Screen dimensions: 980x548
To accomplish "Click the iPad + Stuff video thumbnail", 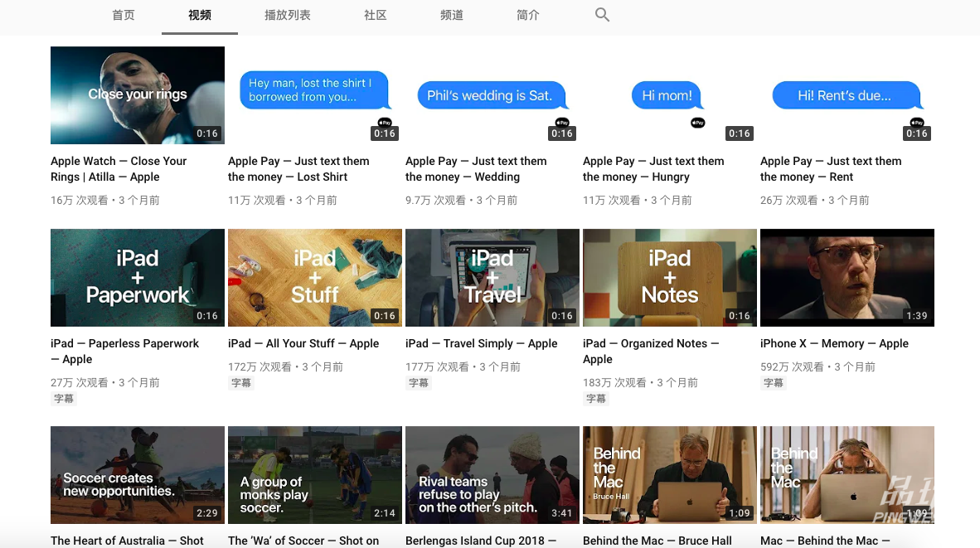I will point(314,278).
